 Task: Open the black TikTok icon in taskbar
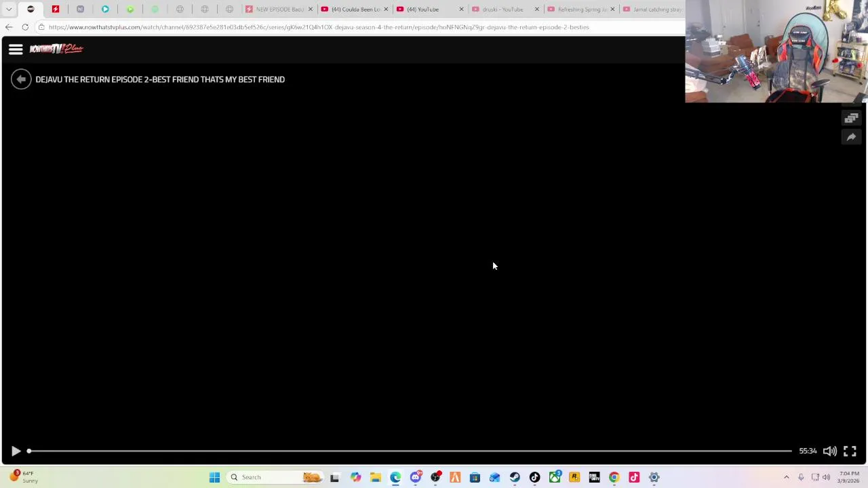tap(534, 477)
